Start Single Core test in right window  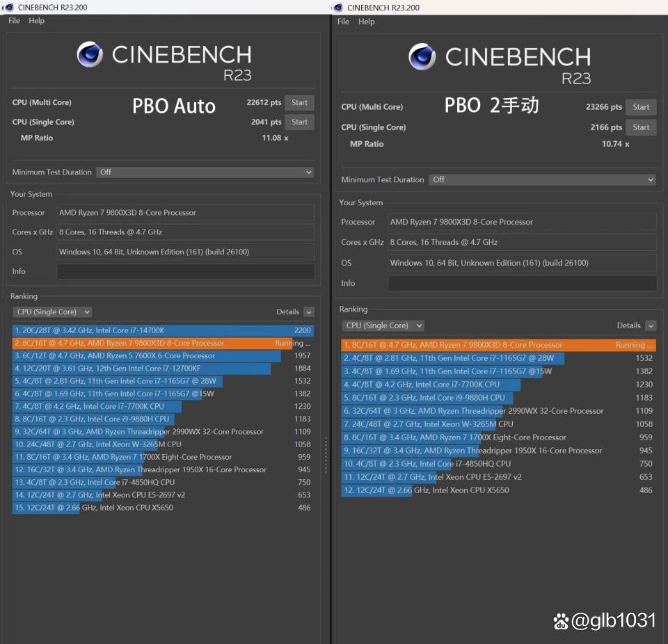coord(641,127)
